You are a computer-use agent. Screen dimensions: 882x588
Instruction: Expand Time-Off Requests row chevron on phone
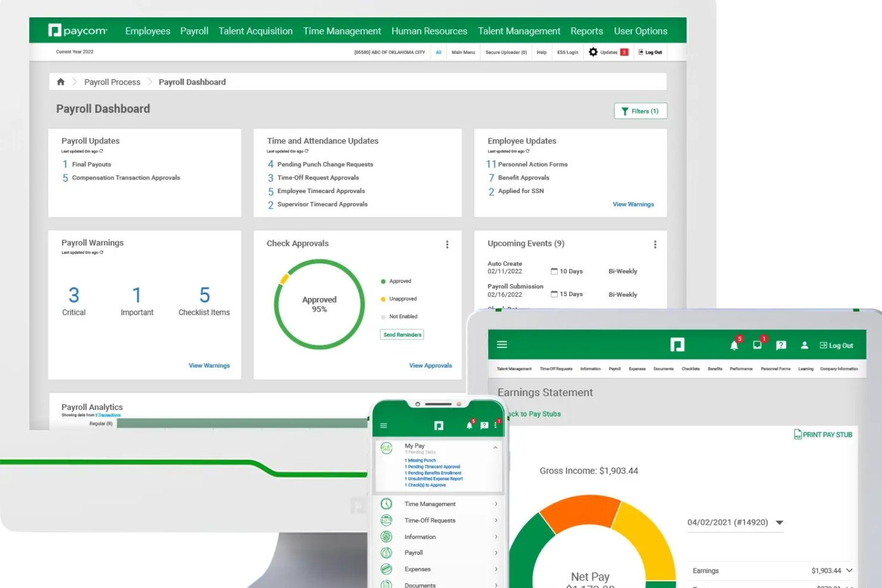[496, 520]
